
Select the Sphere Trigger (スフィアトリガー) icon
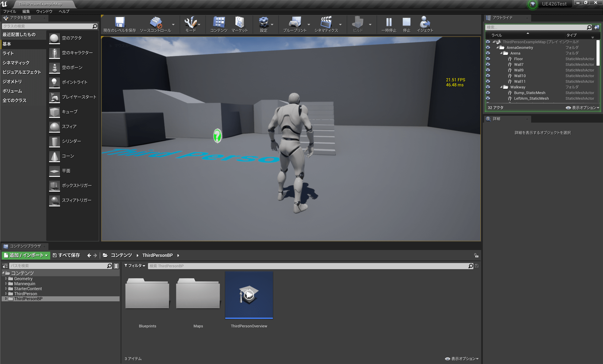pyautogui.click(x=54, y=201)
